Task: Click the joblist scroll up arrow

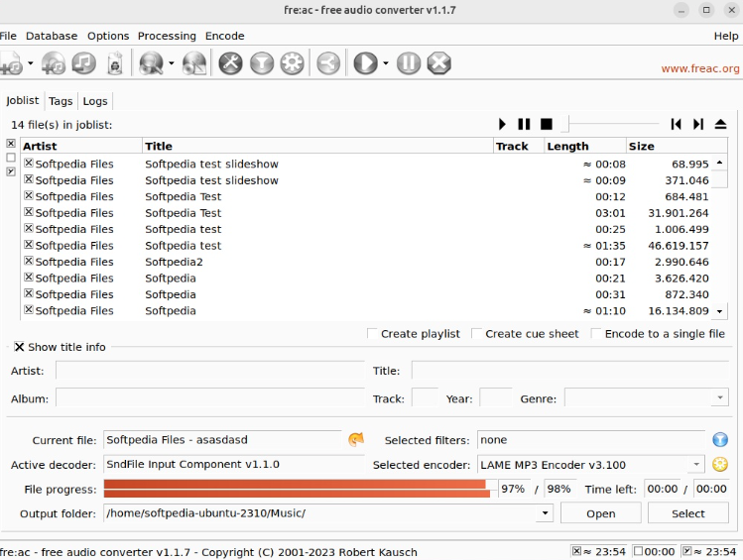Action: (720, 163)
